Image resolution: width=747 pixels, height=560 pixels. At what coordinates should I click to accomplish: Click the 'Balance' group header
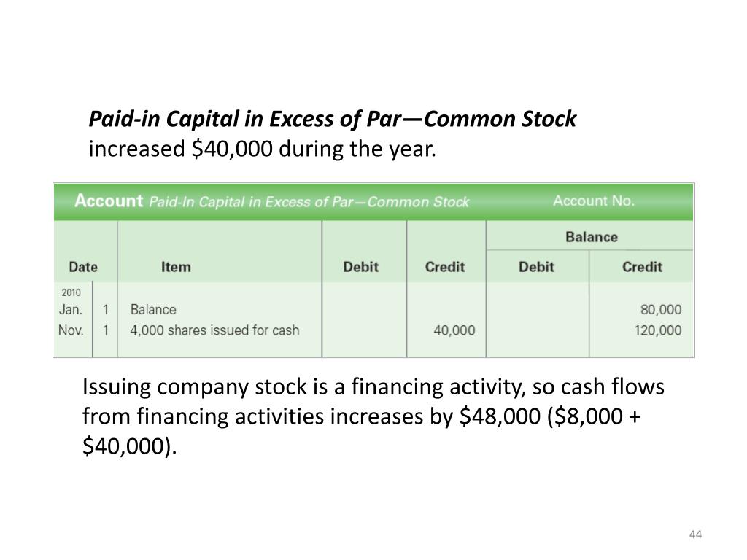tap(591, 237)
